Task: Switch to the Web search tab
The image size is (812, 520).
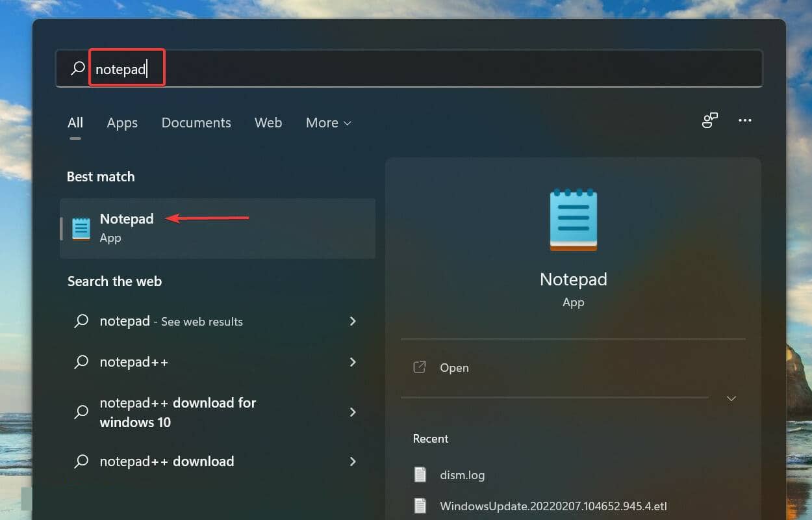Action: (x=268, y=122)
